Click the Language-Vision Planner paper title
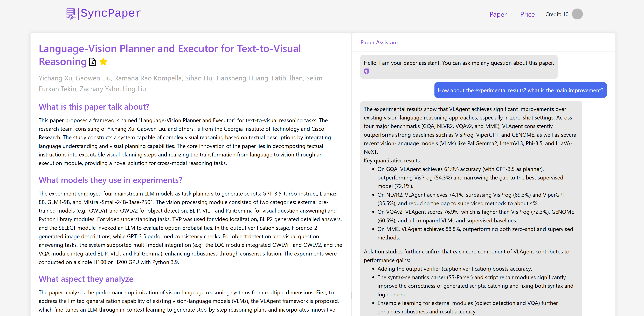Viewport: 644px width, 316px height. 170,55
